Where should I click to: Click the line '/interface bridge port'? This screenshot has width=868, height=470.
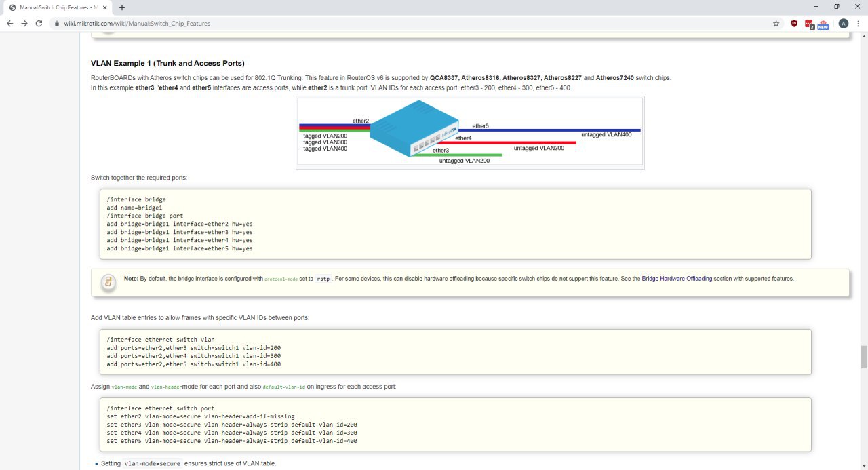pyautogui.click(x=145, y=216)
